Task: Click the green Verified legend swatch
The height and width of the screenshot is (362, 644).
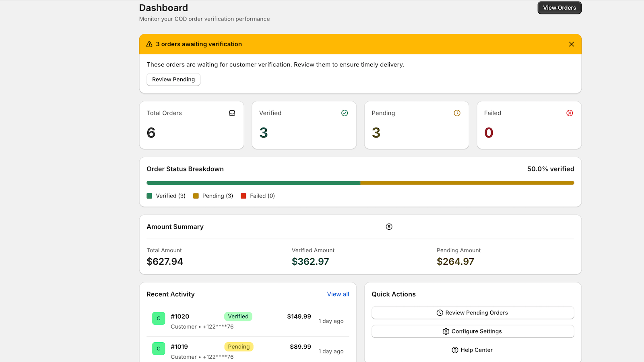Action: (149, 196)
